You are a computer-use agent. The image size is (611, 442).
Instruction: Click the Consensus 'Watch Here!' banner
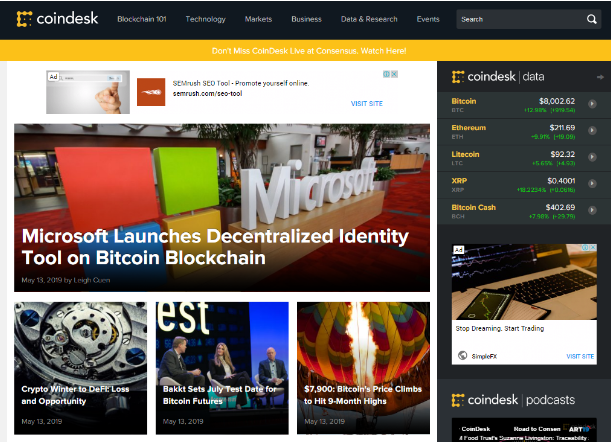[309, 51]
